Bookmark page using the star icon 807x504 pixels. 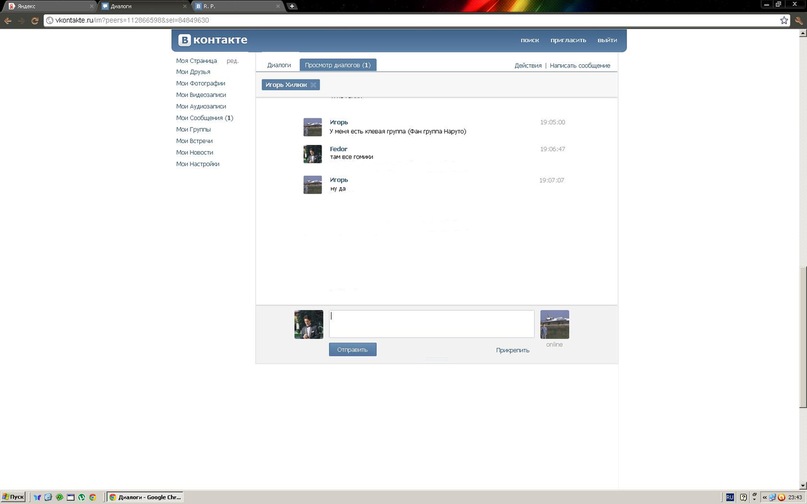click(x=783, y=20)
